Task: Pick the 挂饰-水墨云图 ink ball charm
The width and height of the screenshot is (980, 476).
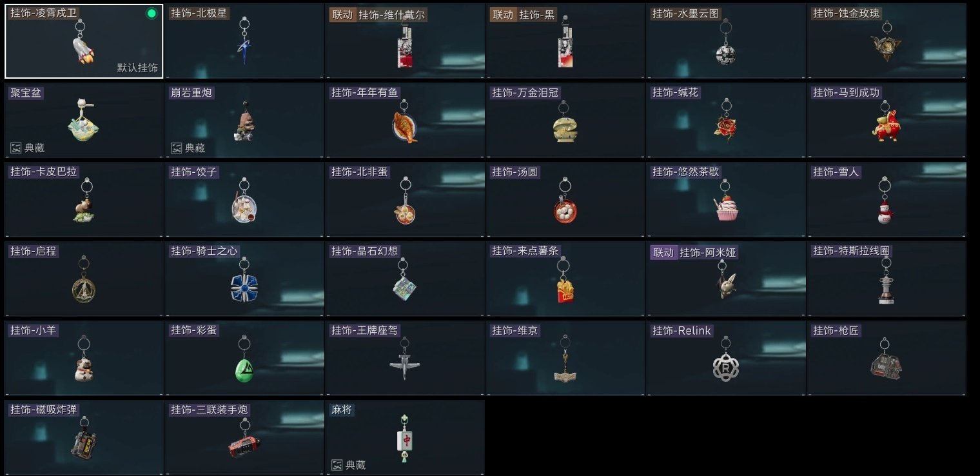Action: click(726, 41)
